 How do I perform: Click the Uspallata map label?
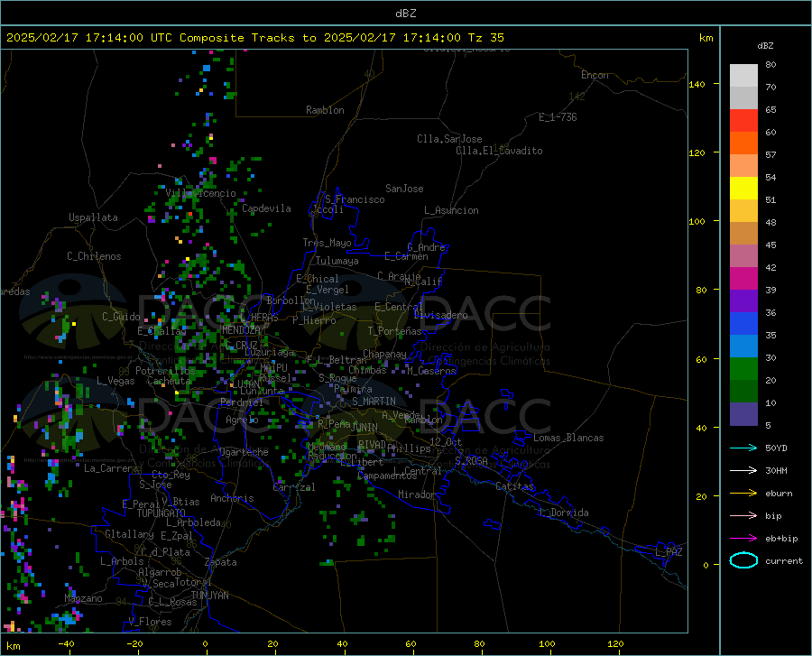(93, 217)
